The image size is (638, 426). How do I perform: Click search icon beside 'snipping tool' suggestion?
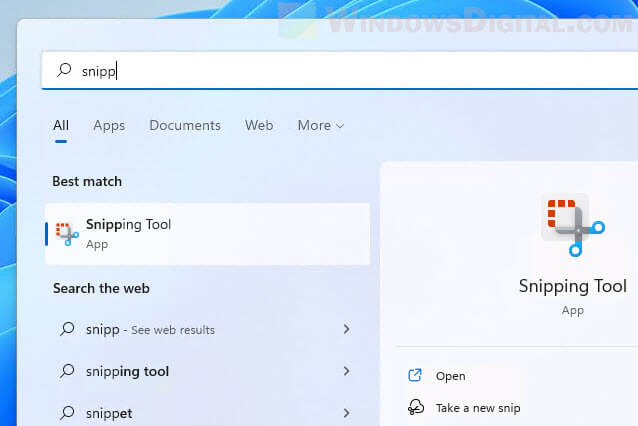[67, 371]
